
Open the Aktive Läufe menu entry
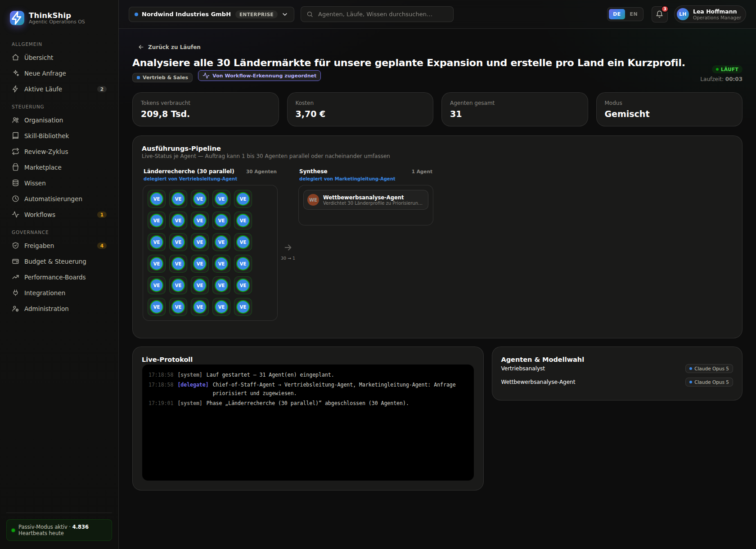[59, 89]
